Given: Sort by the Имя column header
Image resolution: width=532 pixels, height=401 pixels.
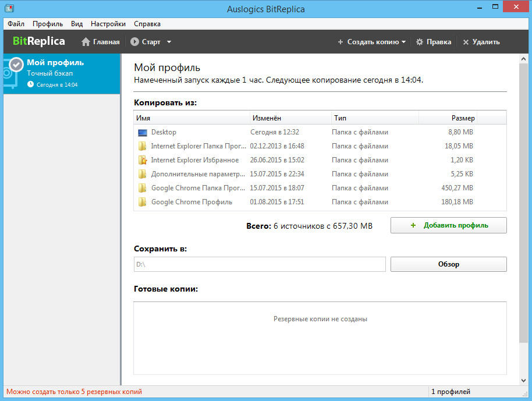Looking at the screenshot, I should 192,118.
